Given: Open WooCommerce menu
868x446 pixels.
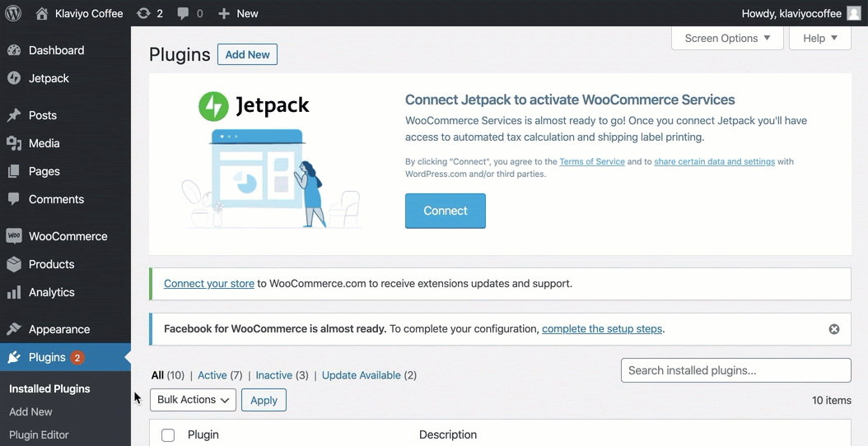Looking at the screenshot, I should click(68, 236).
